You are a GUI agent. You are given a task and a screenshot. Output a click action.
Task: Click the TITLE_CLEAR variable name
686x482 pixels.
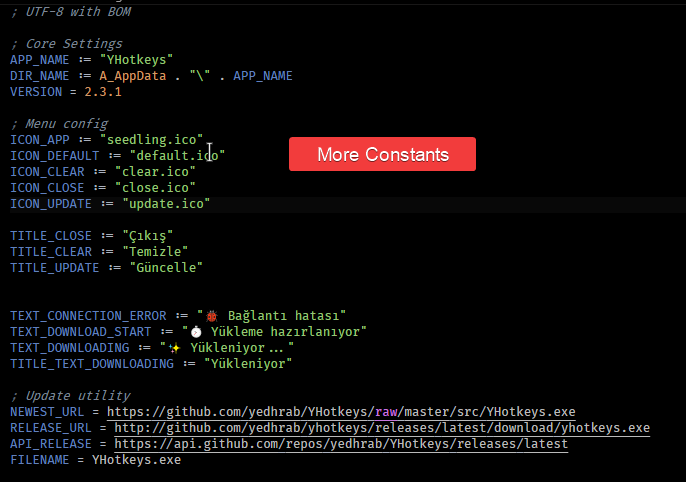(x=51, y=252)
